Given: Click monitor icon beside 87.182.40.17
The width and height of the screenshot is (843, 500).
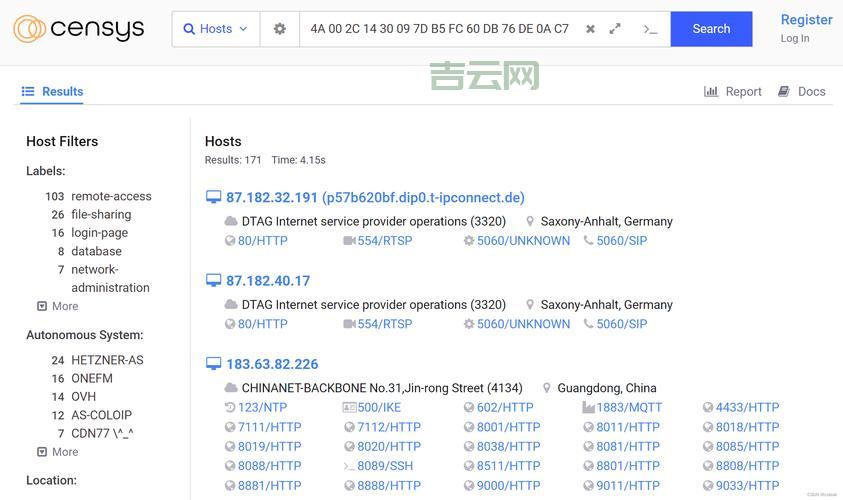Looking at the screenshot, I should tap(213, 281).
